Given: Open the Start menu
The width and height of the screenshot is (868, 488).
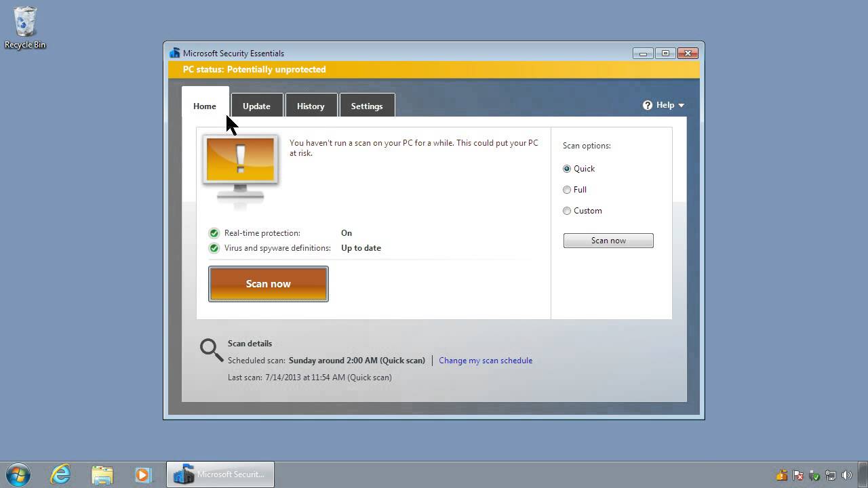Looking at the screenshot, I should pos(18,474).
